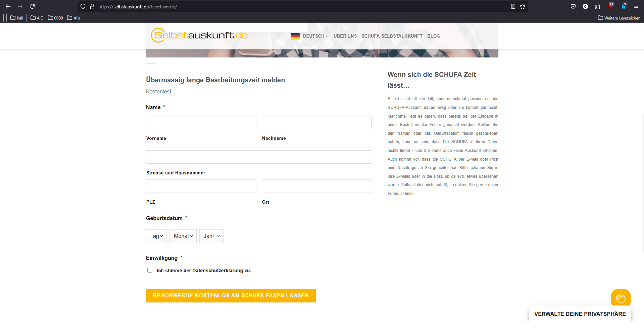
Task: Expand the Monat dropdown
Action: click(x=183, y=236)
